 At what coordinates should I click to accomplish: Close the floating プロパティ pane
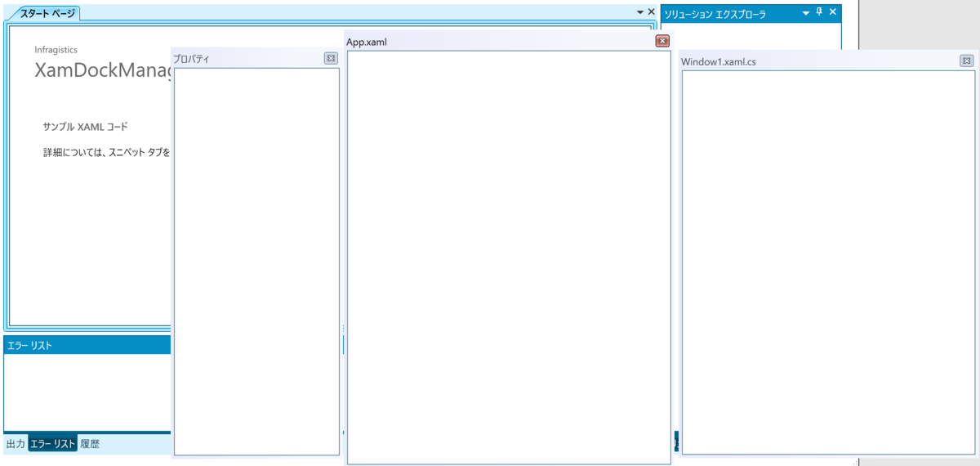tap(331, 58)
